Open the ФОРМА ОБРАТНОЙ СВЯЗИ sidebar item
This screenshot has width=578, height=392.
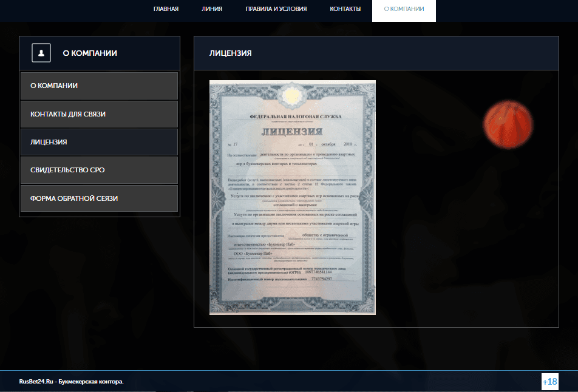click(99, 198)
